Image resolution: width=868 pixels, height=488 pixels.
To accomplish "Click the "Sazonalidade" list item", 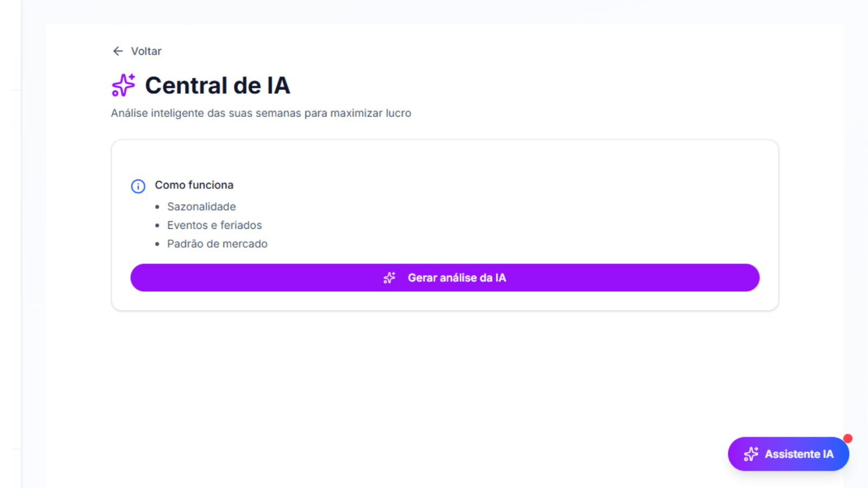I will coord(201,207).
